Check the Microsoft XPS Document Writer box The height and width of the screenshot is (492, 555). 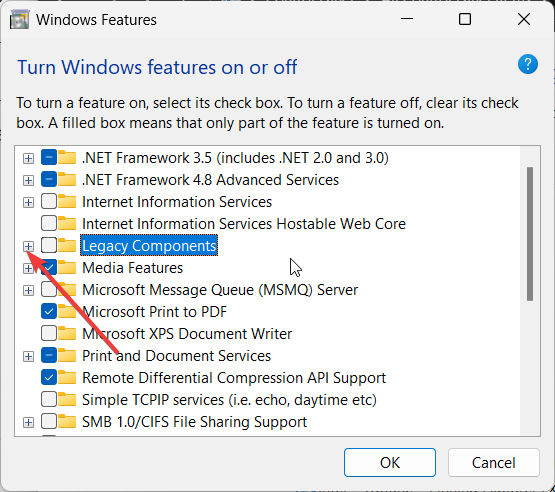coord(49,333)
